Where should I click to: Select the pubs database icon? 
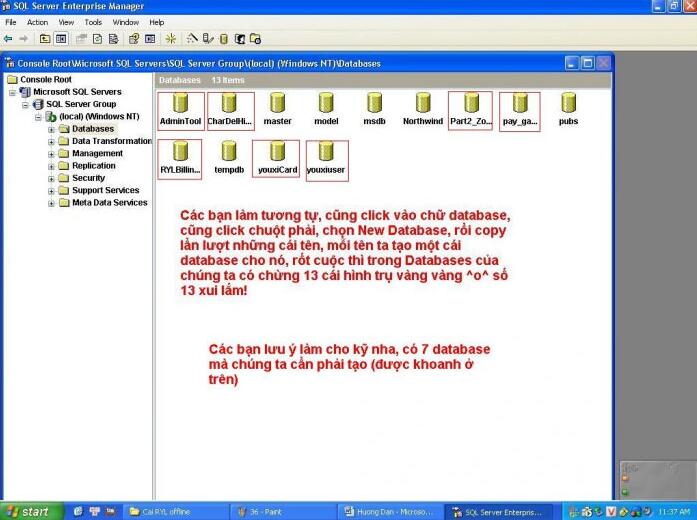[568, 103]
